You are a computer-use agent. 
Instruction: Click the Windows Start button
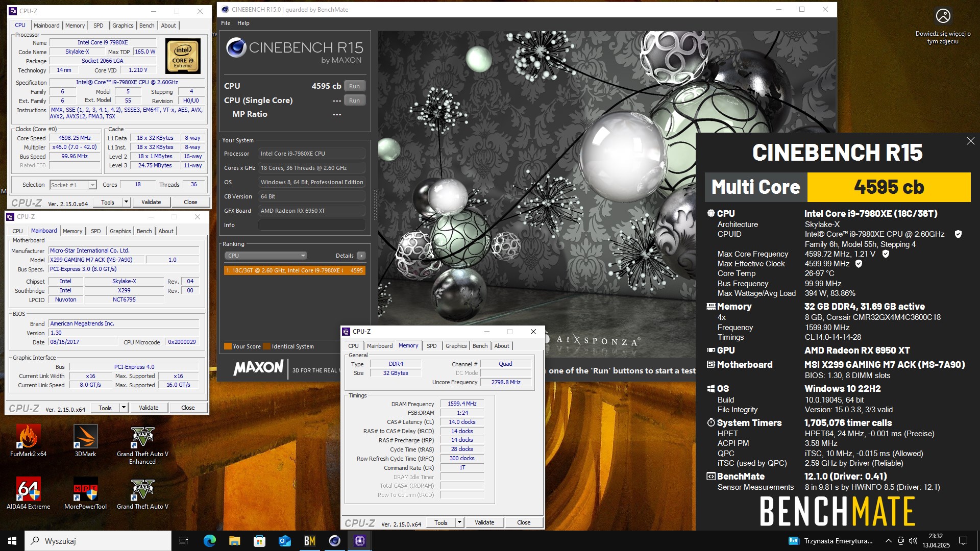click(x=12, y=541)
